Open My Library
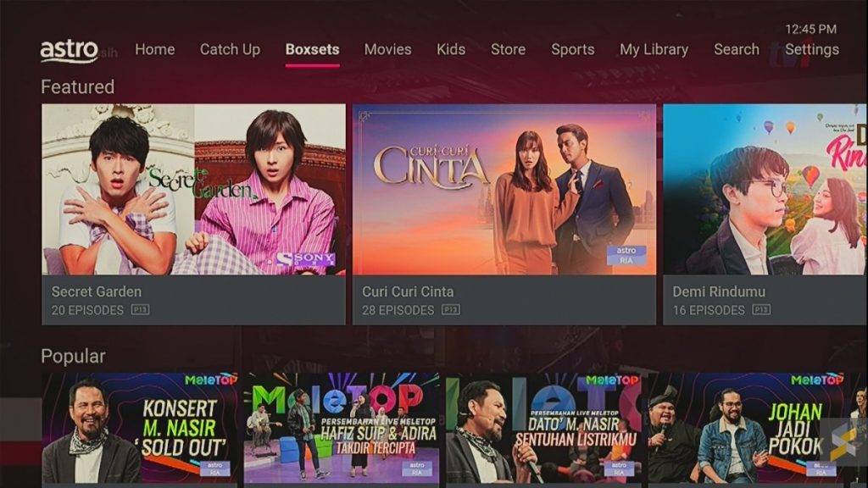This screenshot has width=868, height=488. (654, 50)
